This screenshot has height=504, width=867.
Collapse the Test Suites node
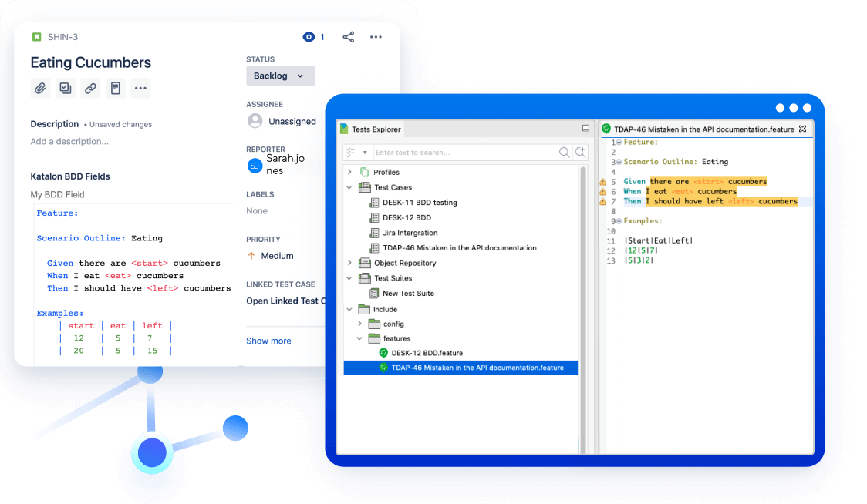pyautogui.click(x=349, y=278)
